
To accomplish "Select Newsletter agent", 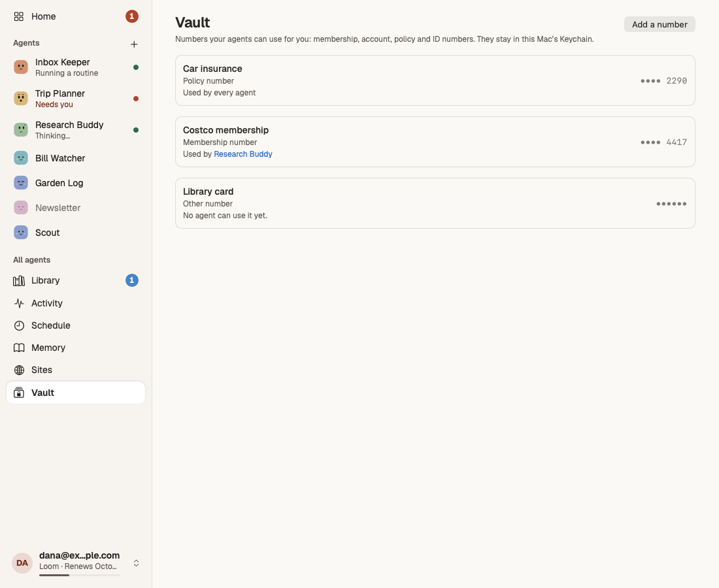I will 76,208.
